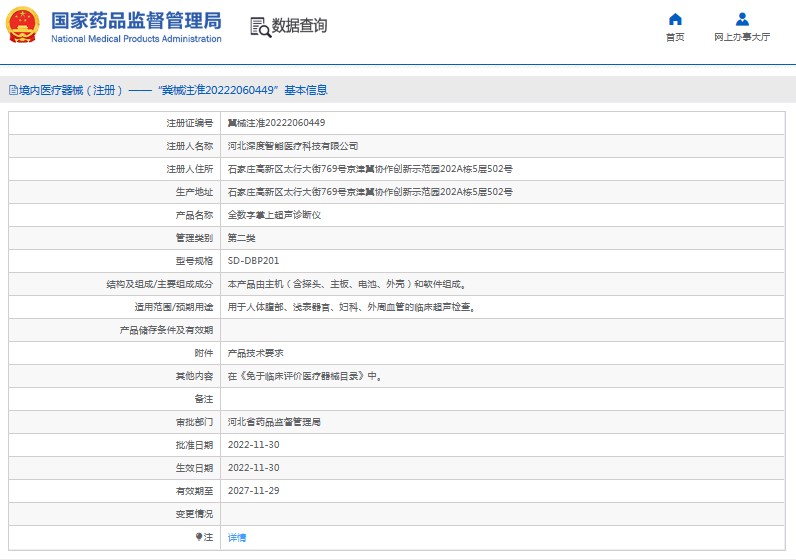Open the 网上办事大厅 user icon
Viewport: 796px width, 560px height.
pos(742,19)
